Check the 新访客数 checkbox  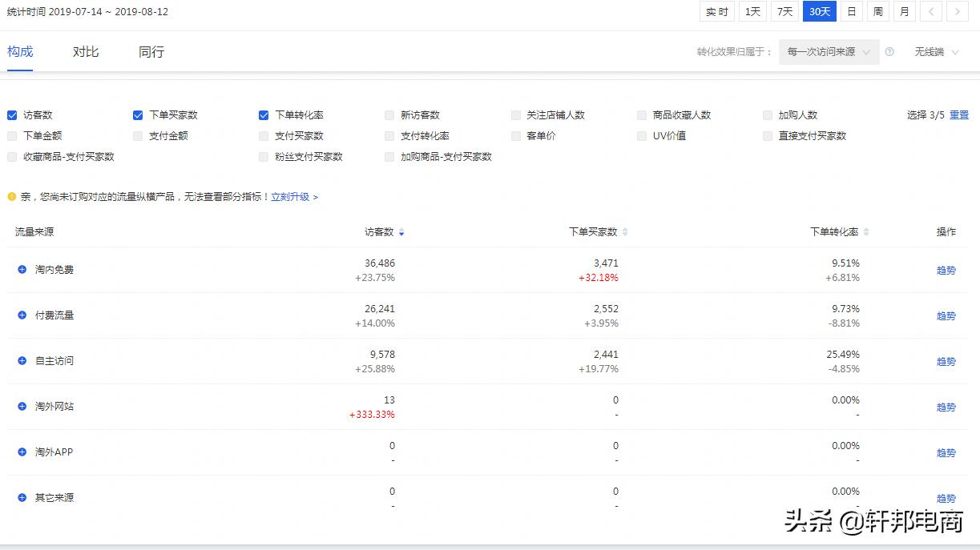point(389,115)
